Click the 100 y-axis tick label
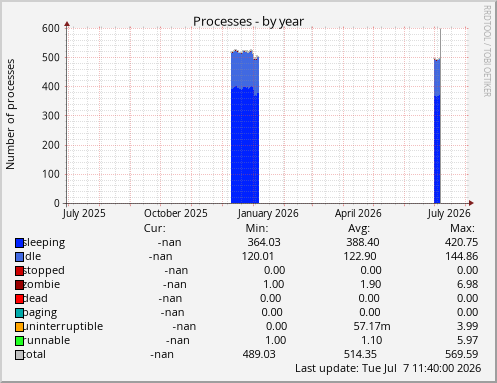This screenshot has width=497, height=383. (51, 174)
